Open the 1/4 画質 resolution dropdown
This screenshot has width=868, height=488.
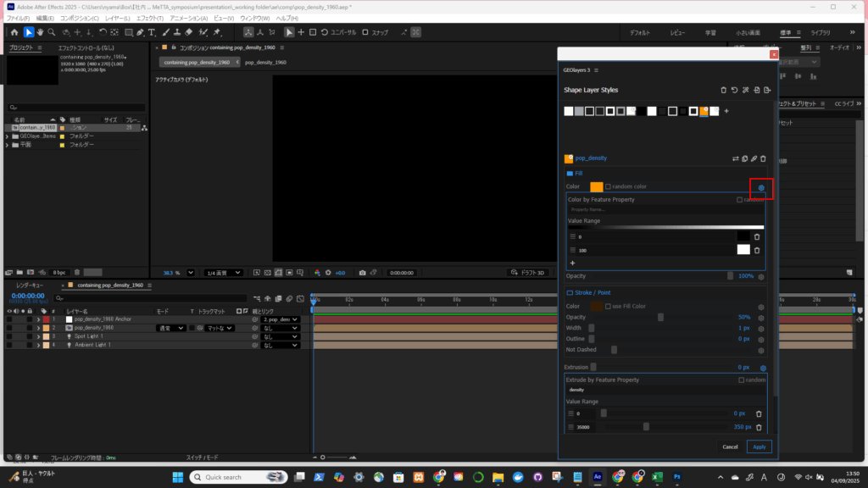pos(224,273)
